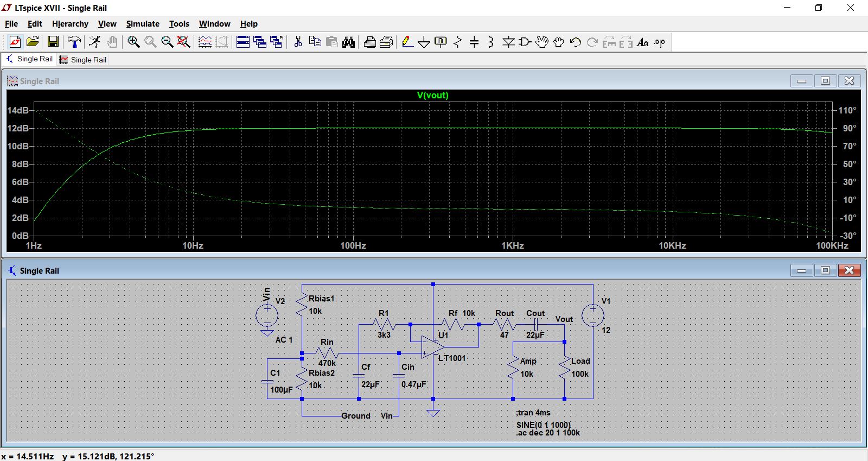This screenshot has width=868, height=461.
Task: Click the Halt simulation hand icon
Action: (x=112, y=42)
